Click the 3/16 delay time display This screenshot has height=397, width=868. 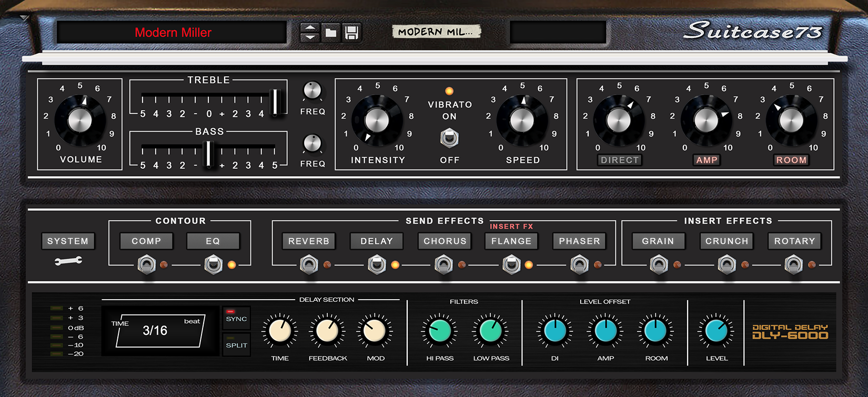[160, 331]
